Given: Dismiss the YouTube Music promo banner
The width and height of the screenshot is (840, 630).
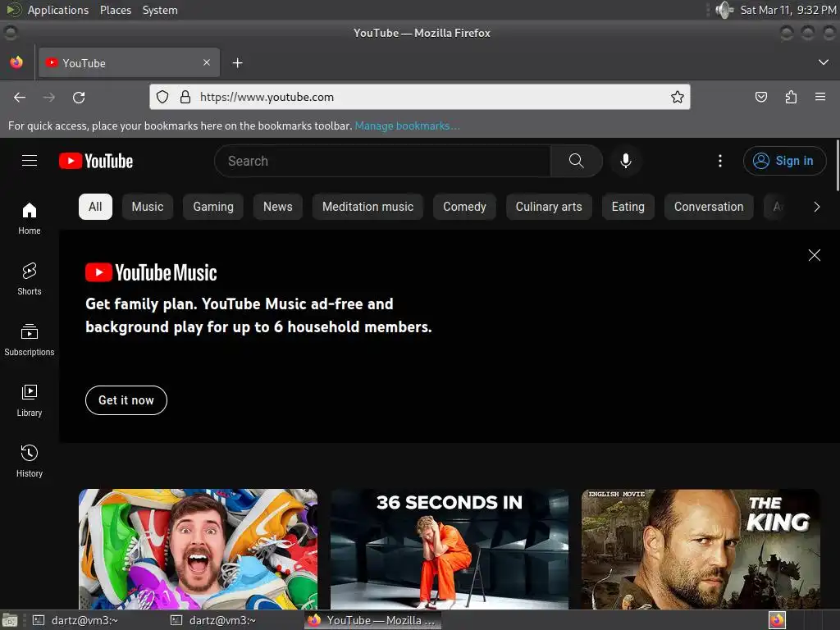Looking at the screenshot, I should 815,255.
